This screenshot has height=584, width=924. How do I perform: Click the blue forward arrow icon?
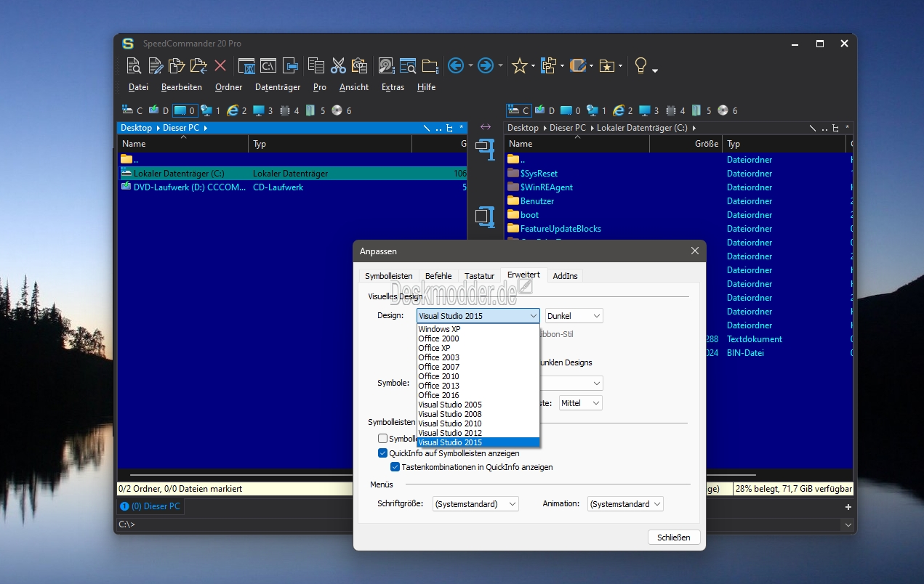pyautogui.click(x=486, y=66)
